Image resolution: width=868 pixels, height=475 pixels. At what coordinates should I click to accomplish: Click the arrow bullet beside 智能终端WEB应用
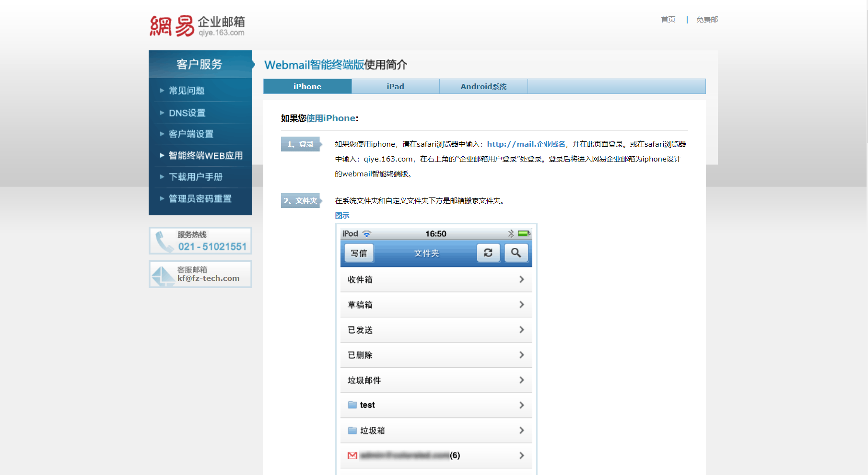(162, 155)
